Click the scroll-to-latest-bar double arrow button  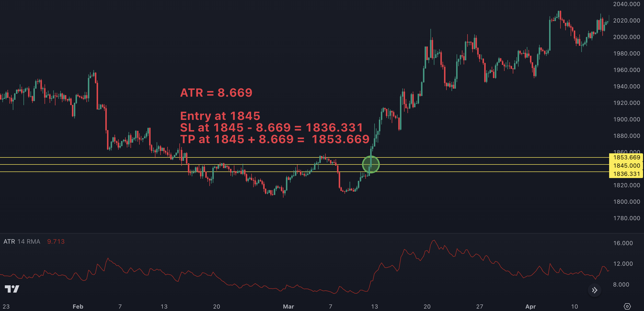click(x=595, y=290)
